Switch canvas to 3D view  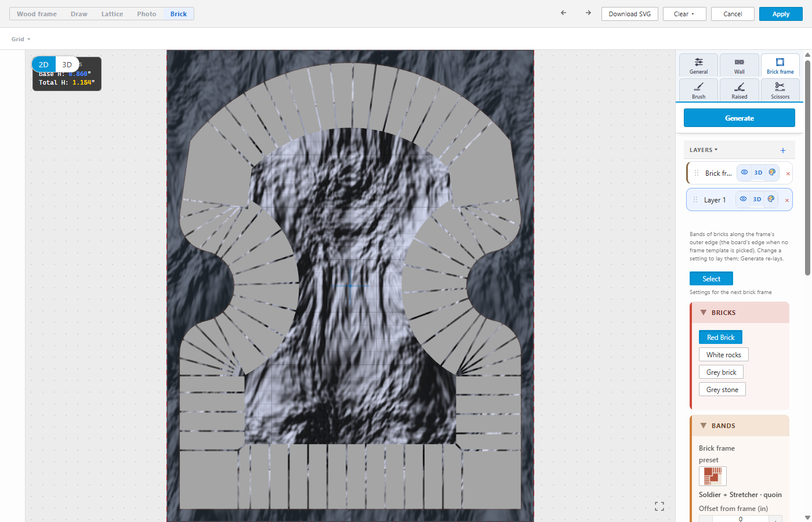[x=67, y=64]
